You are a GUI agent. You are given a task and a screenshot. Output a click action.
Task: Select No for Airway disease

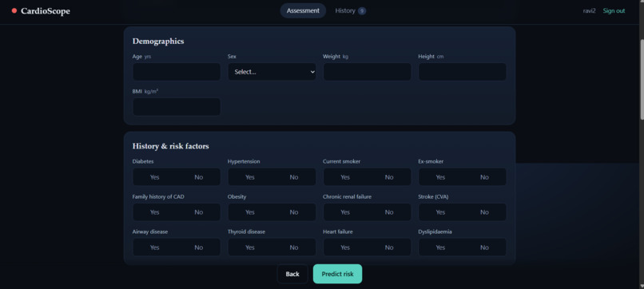click(199, 247)
